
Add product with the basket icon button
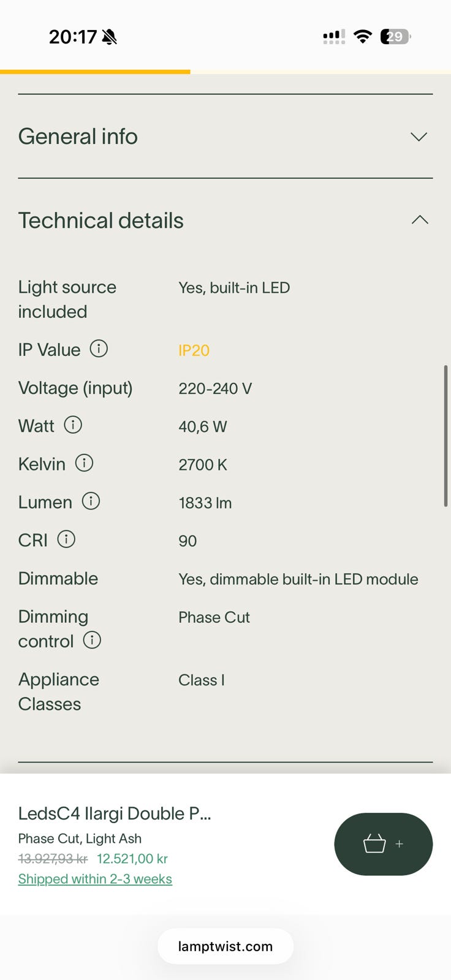384,844
